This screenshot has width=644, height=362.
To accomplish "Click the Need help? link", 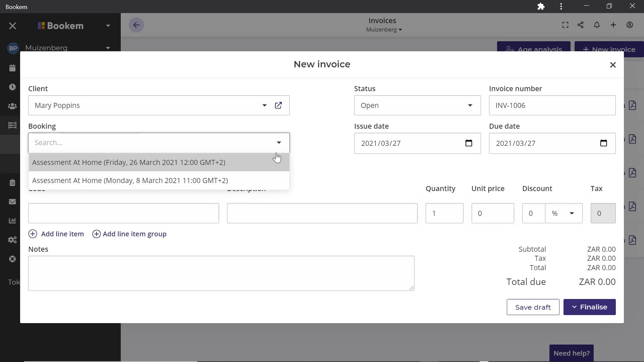I will tap(572, 353).
